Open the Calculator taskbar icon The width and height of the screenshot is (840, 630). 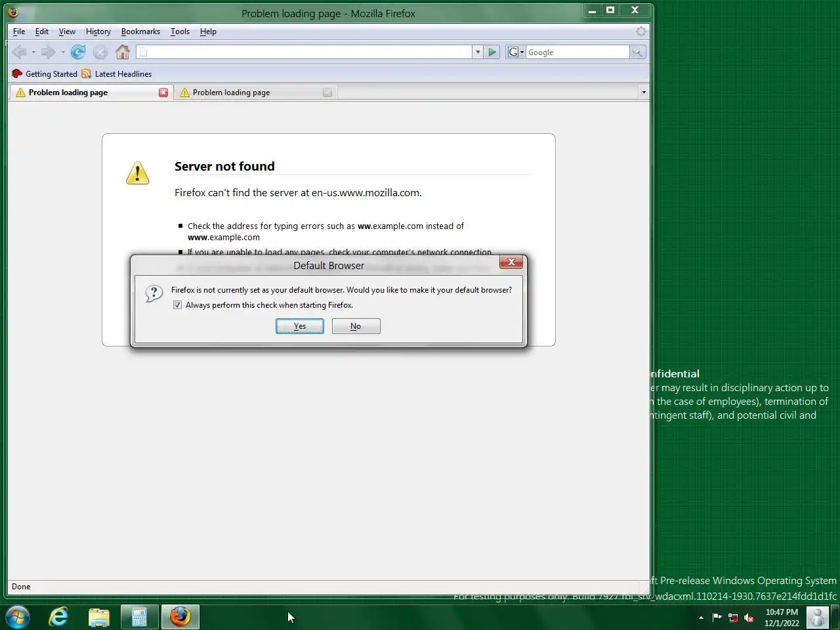point(139,617)
